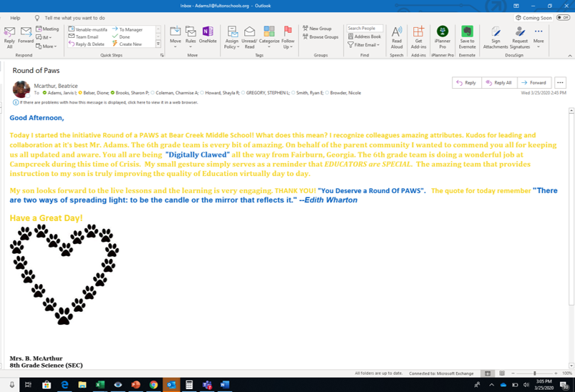The height and width of the screenshot is (392, 575).
Task: Open the Categorize color menu
Action: pos(269,37)
